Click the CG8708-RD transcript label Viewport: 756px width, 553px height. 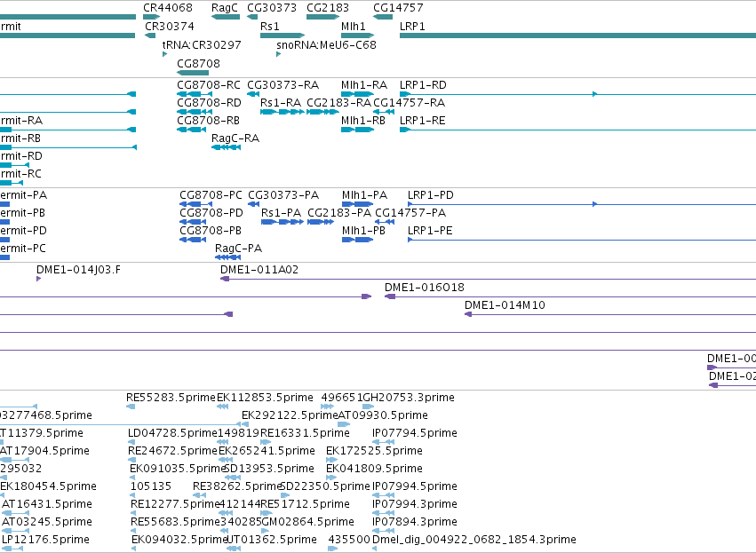210,103
